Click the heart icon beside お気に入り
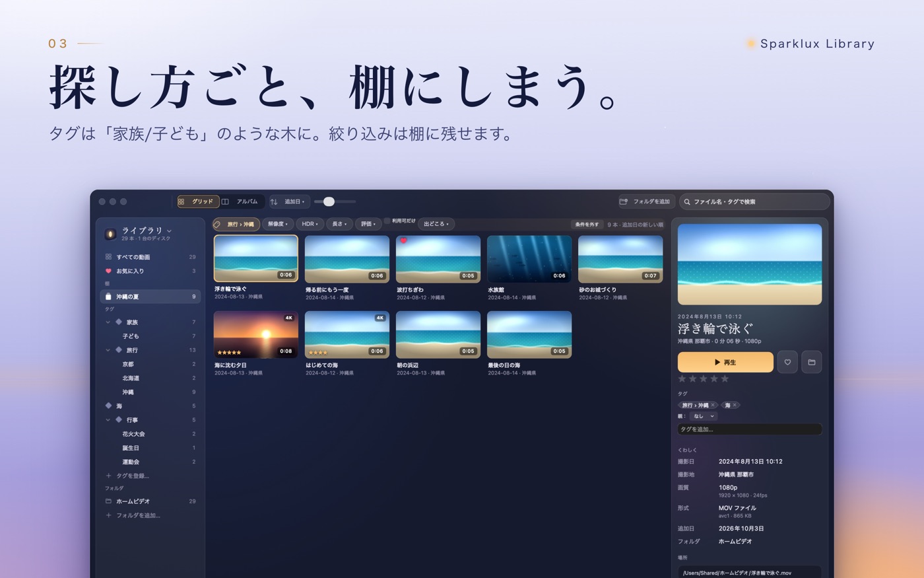Viewport: 924px width, 578px height. click(x=108, y=271)
